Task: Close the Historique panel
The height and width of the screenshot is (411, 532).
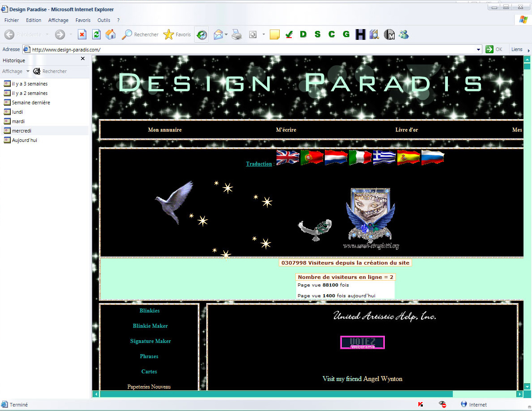Action: (x=83, y=59)
